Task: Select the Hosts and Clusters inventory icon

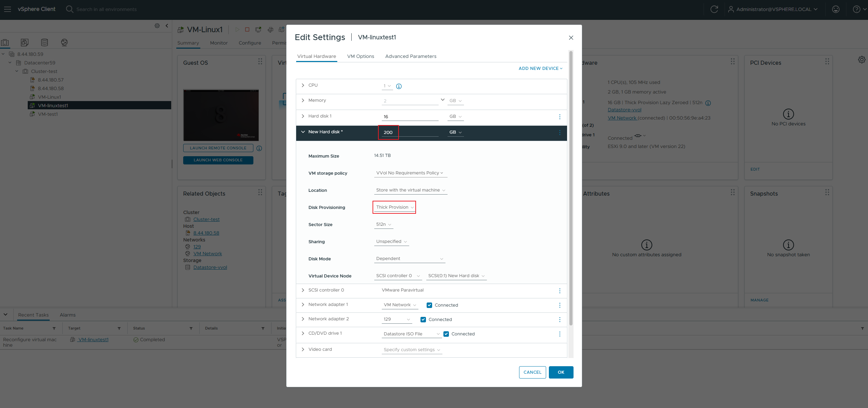Action: tap(5, 42)
